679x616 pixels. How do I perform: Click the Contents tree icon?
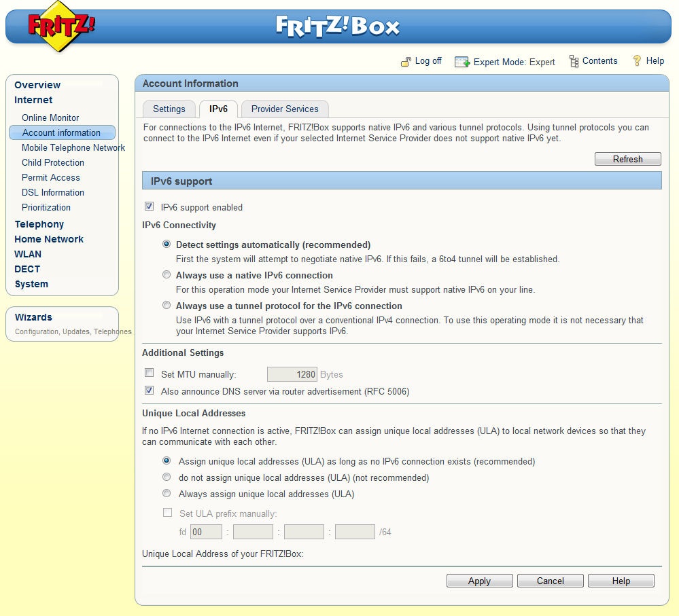574,61
